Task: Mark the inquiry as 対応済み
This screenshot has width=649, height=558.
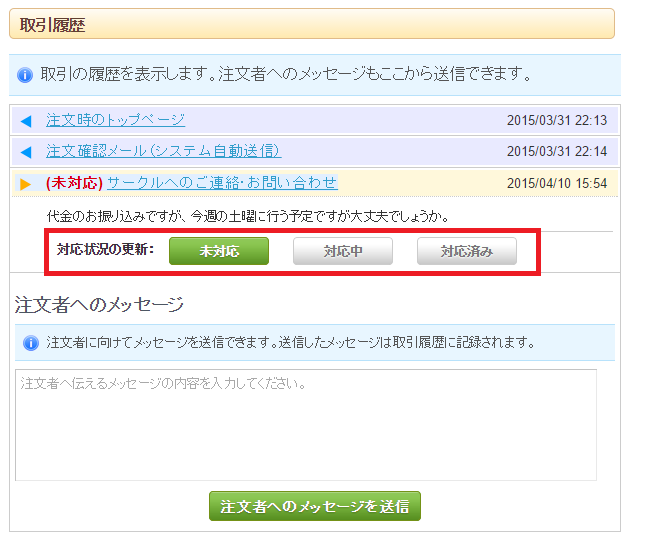Action: 467,251
